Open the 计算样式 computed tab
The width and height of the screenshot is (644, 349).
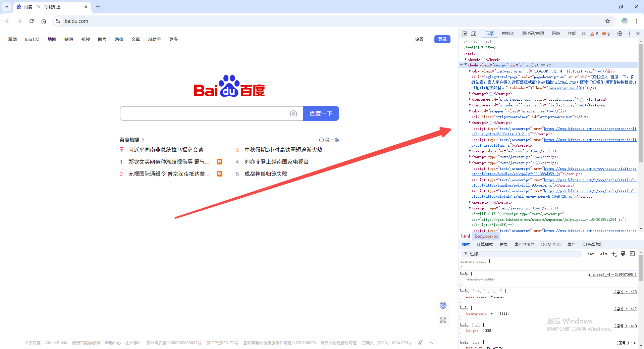point(485,245)
